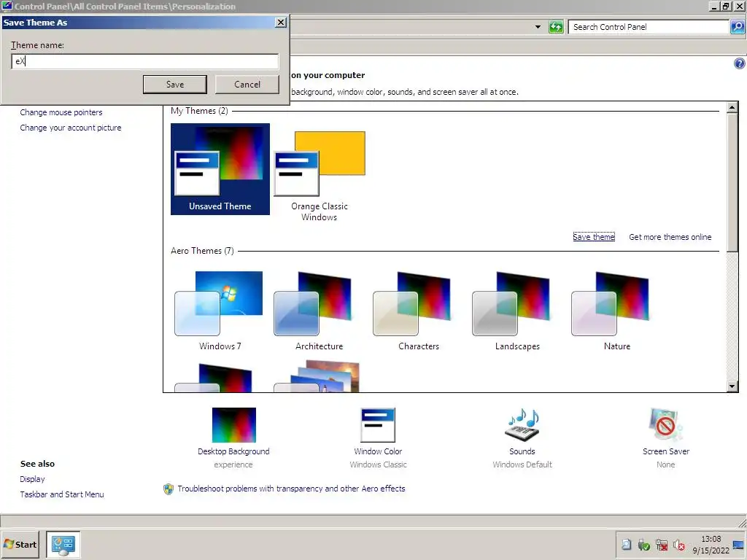Viewport: 747px width, 560px height.
Task: Open Change mouse pointers link
Action: coord(61,112)
